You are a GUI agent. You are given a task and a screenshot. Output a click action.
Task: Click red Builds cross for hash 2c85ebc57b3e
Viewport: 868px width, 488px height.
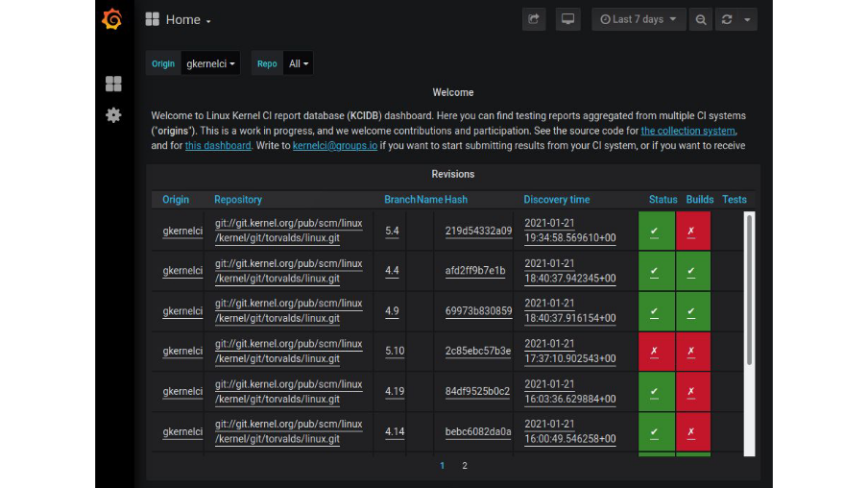click(693, 352)
